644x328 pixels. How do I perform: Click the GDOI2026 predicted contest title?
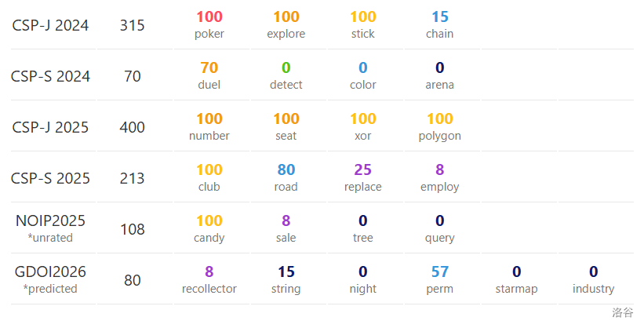coord(51,272)
